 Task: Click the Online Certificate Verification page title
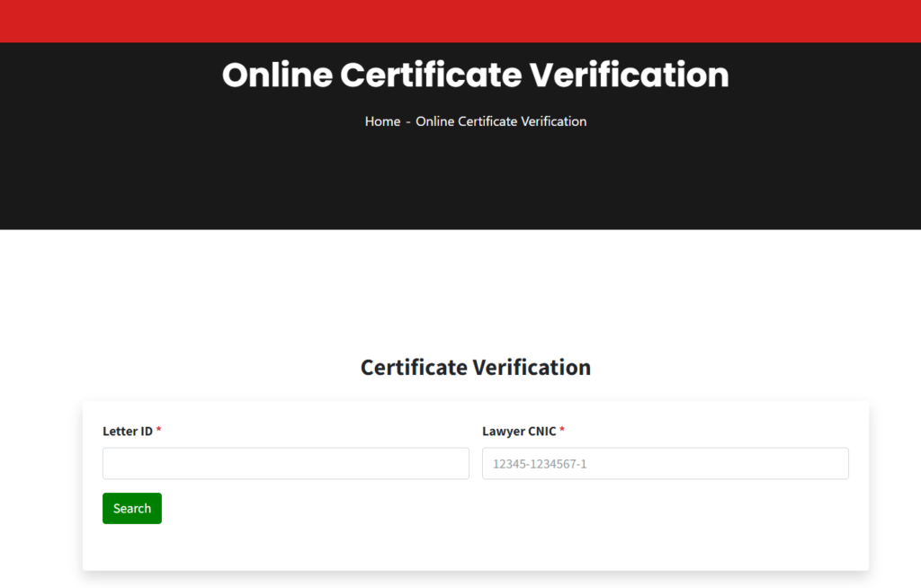475,76
